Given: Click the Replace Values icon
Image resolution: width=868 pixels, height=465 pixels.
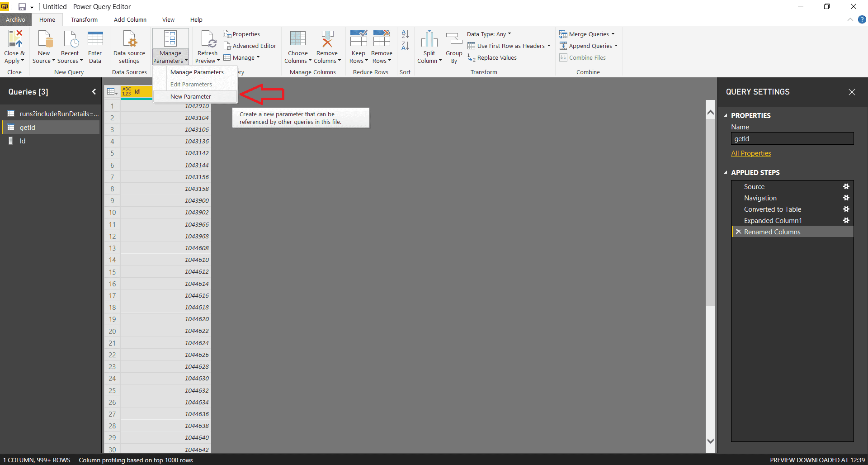Looking at the screenshot, I should point(495,57).
